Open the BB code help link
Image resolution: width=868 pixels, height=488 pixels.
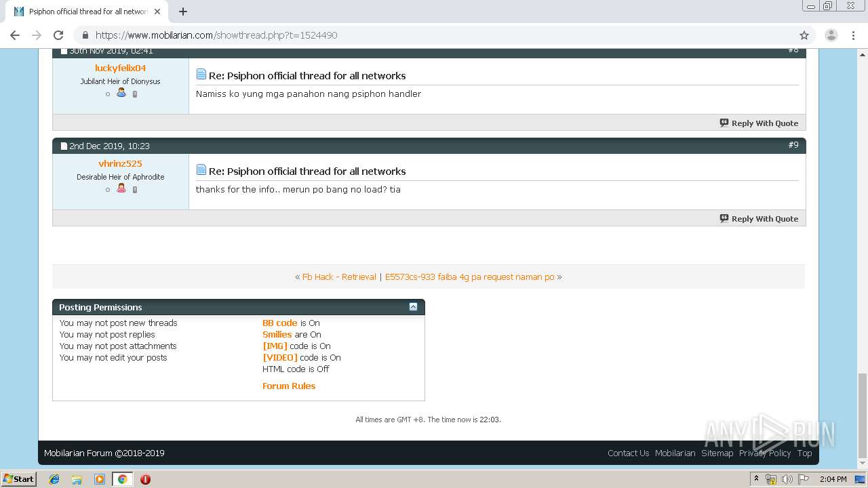pos(280,323)
